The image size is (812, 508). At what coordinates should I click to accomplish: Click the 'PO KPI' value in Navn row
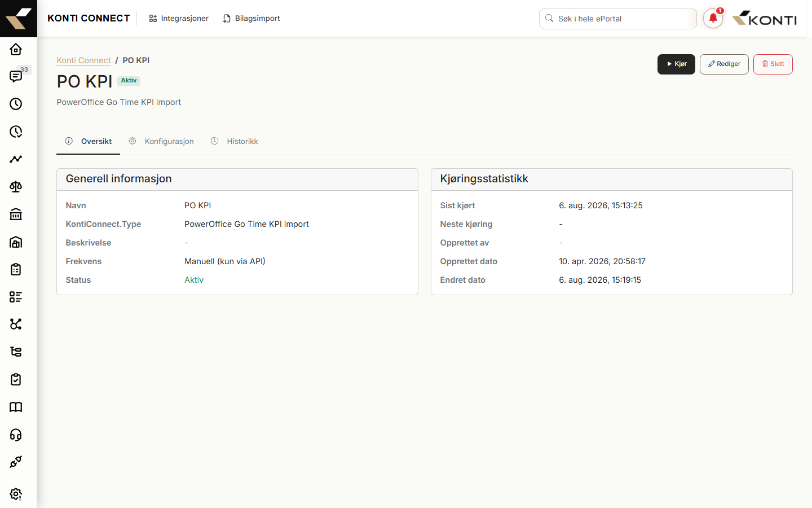tap(198, 205)
